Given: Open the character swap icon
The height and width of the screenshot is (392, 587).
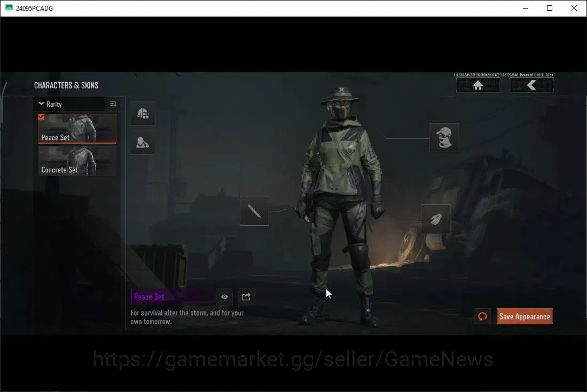Looking at the screenshot, I should (x=143, y=143).
